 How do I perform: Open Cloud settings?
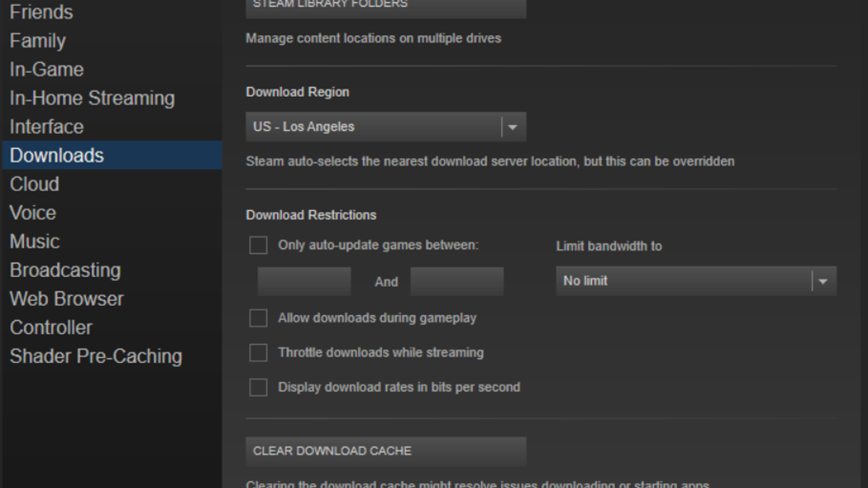coord(34,184)
